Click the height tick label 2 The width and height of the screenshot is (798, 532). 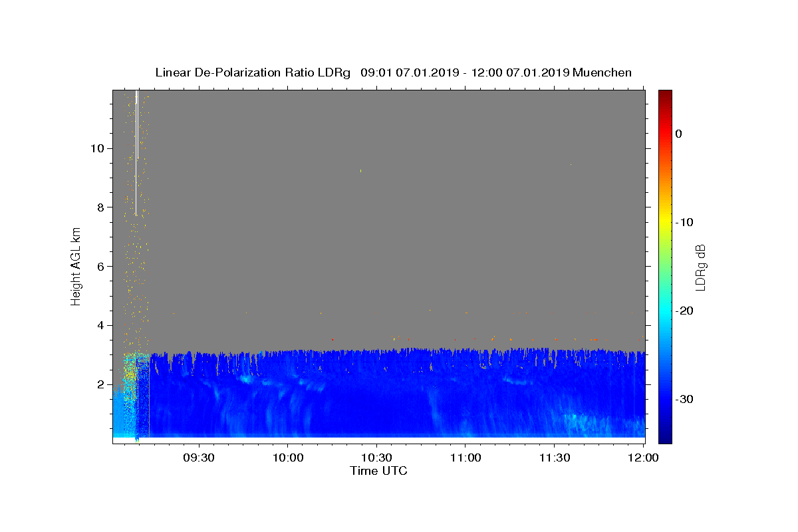[100, 384]
